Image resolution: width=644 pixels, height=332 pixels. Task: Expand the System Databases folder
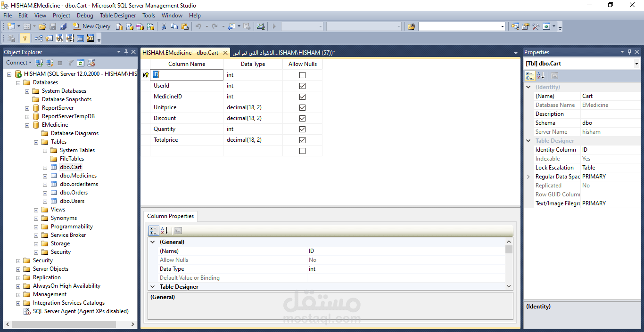(27, 91)
